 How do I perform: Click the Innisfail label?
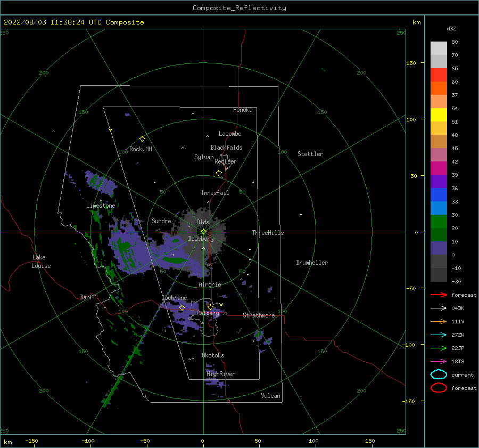215,193
